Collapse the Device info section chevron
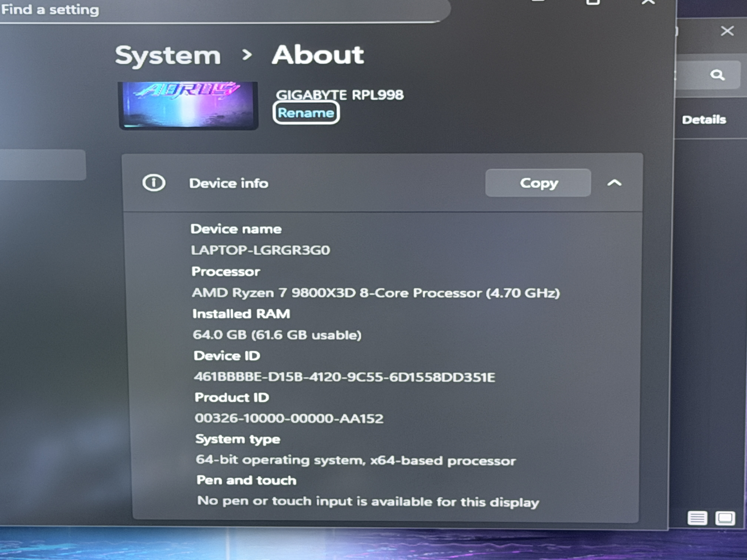This screenshot has height=560, width=747. [x=614, y=183]
